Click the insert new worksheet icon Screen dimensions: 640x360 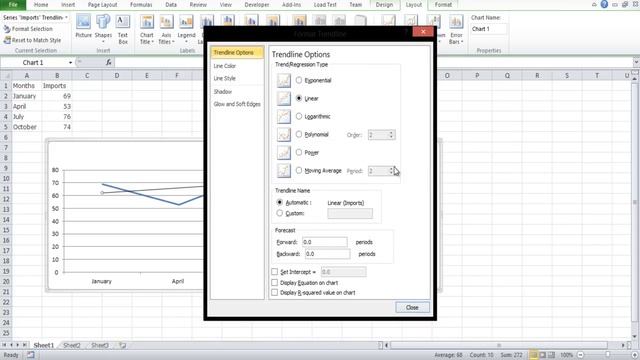click(x=122, y=345)
